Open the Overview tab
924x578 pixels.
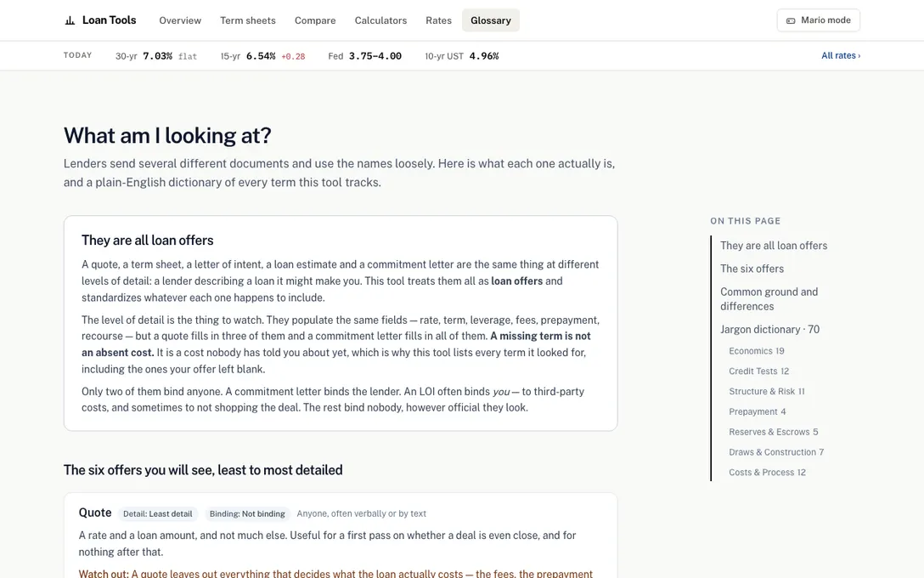[180, 20]
